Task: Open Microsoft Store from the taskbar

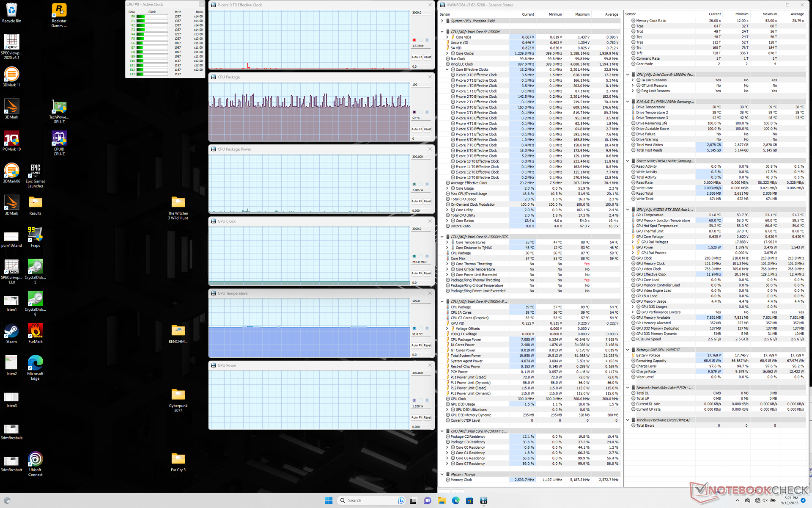Action: [x=469, y=500]
